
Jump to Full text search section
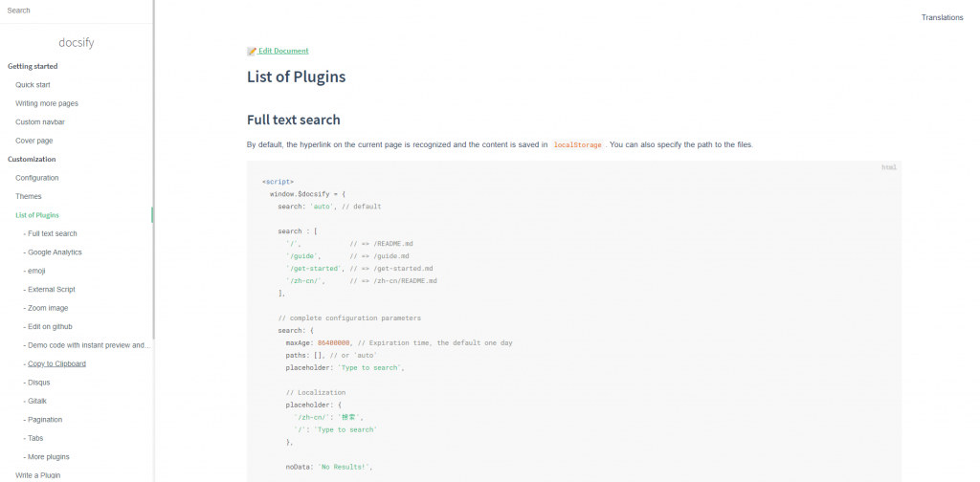(53, 233)
